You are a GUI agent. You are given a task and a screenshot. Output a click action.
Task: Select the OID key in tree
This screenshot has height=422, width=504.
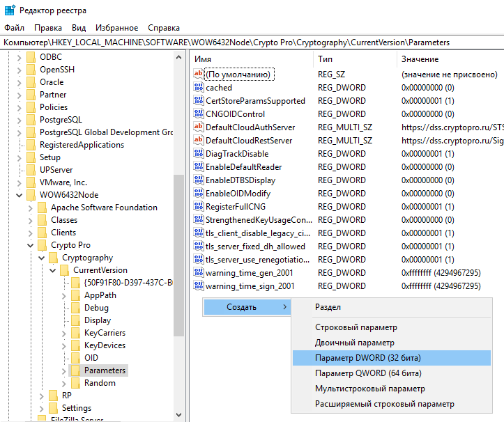click(x=91, y=358)
